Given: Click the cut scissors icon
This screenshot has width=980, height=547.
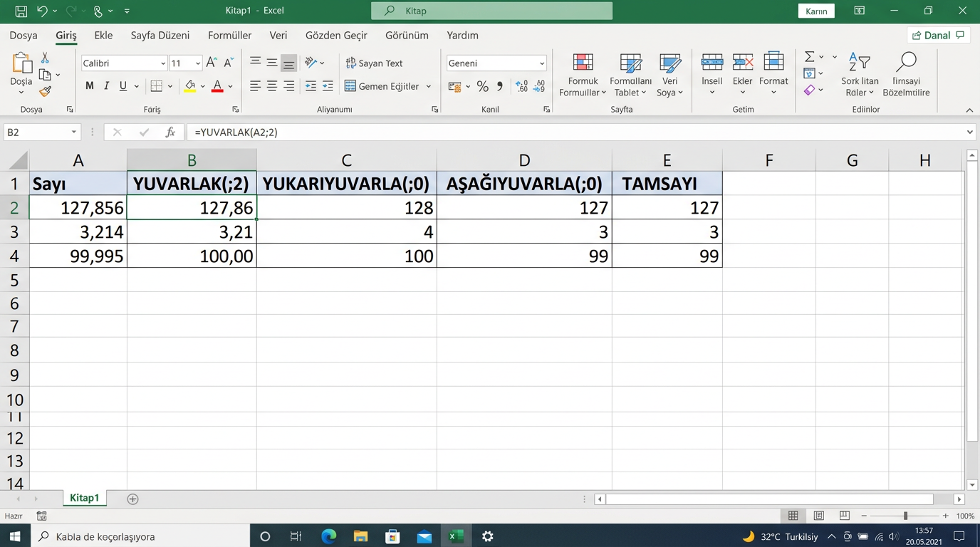Looking at the screenshot, I should 45,58.
